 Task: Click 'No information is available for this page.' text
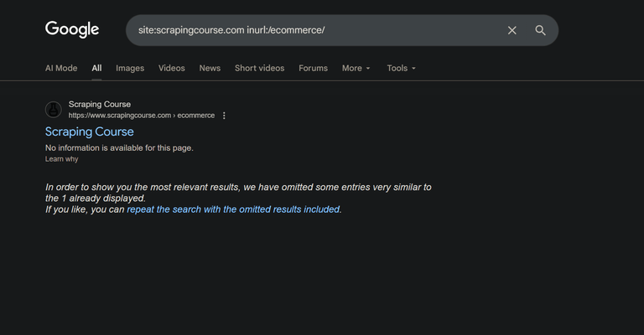click(119, 148)
